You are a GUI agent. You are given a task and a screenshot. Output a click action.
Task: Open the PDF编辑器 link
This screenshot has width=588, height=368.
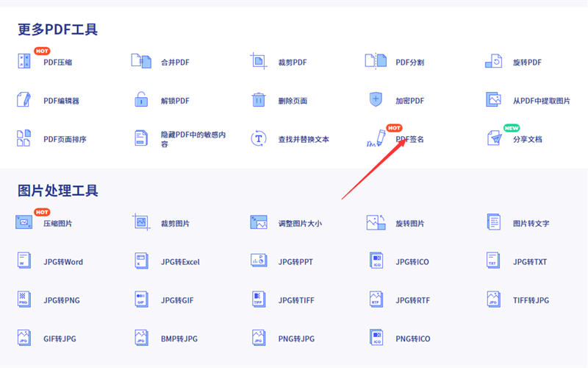(61, 101)
